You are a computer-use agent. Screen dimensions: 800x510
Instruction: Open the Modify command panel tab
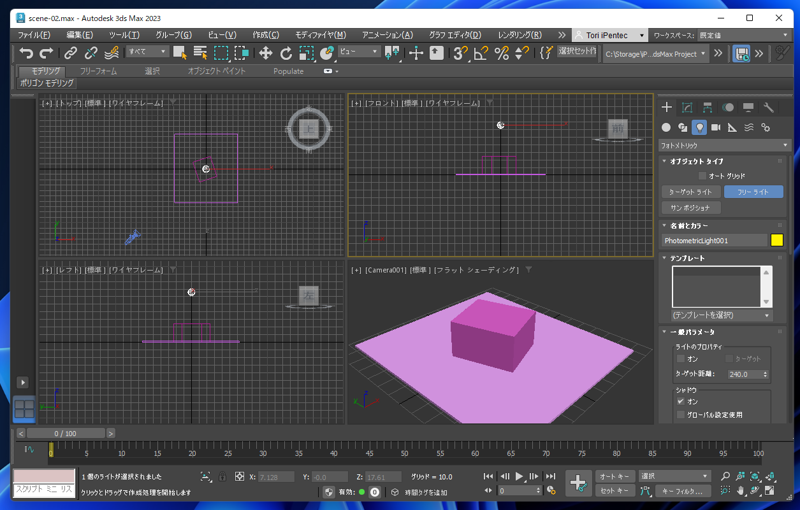[687, 107]
